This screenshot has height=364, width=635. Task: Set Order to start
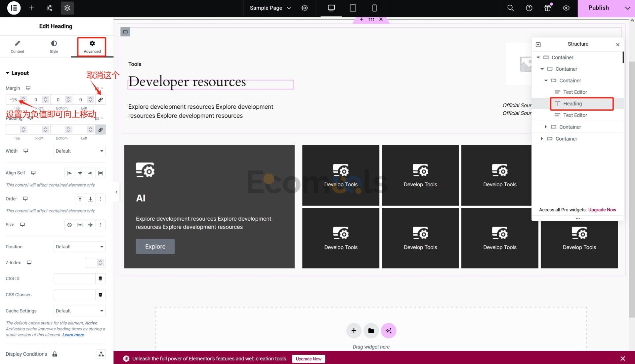click(80, 199)
